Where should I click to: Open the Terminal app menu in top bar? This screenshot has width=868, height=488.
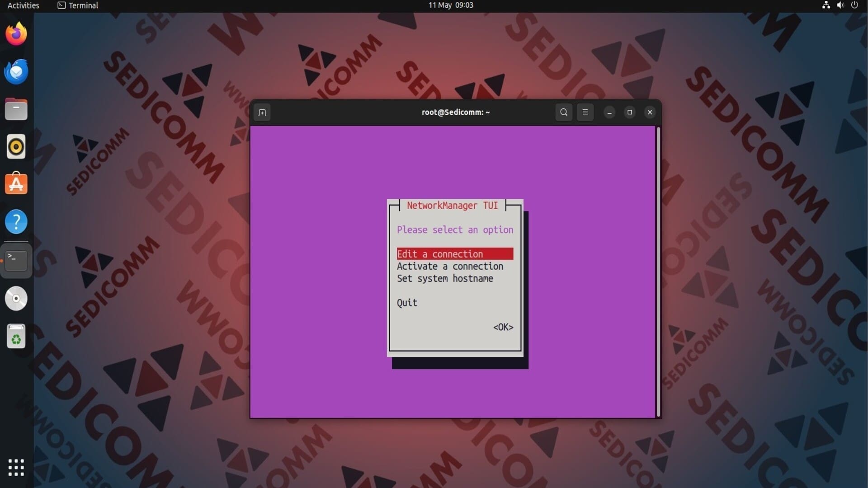[x=78, y=5]
